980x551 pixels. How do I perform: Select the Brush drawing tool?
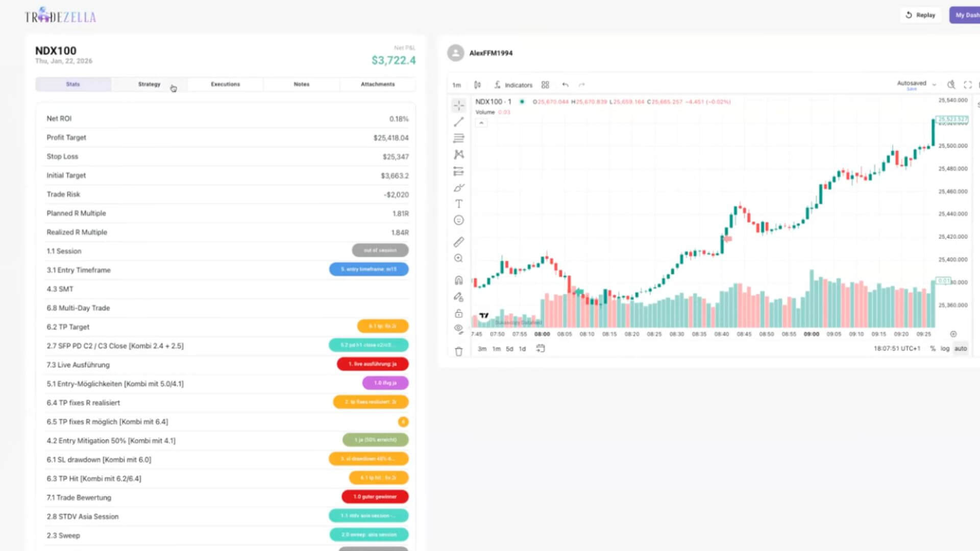[x=458, y=188]
